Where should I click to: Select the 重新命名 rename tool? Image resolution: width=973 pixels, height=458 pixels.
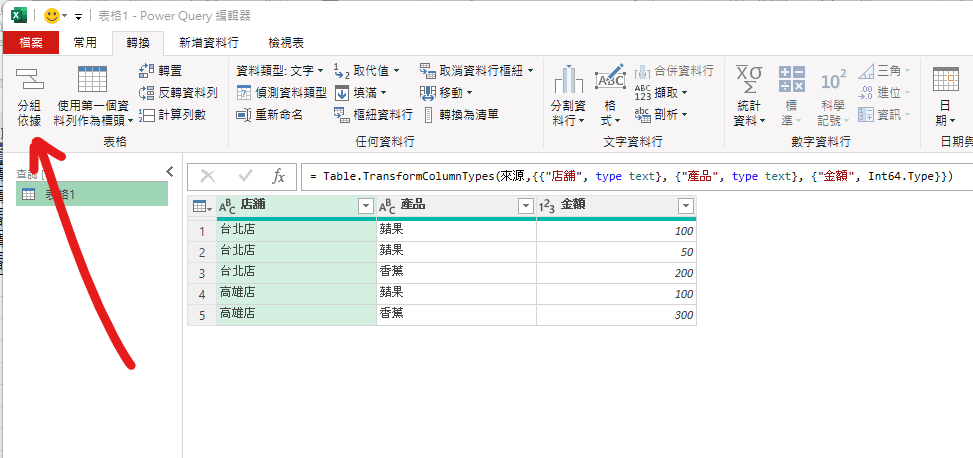point(269,114)
